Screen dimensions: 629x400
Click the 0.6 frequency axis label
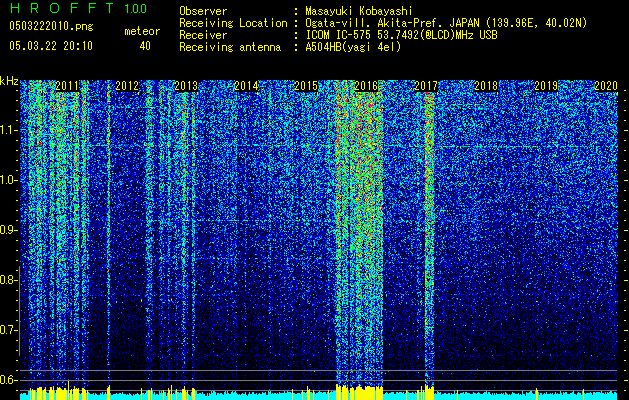coord(8,380)
